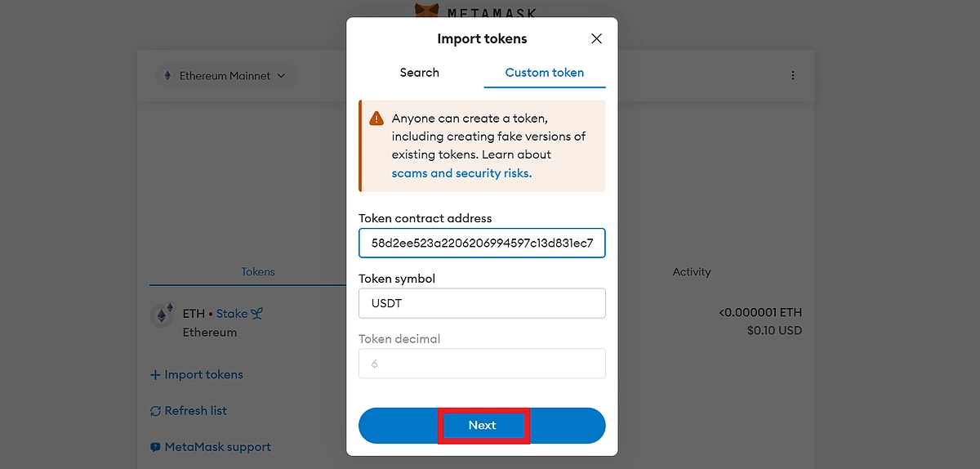Viewport: 980px width, 469px height.
Task: Close the Import tokens dialog
Action: [596, 39]
